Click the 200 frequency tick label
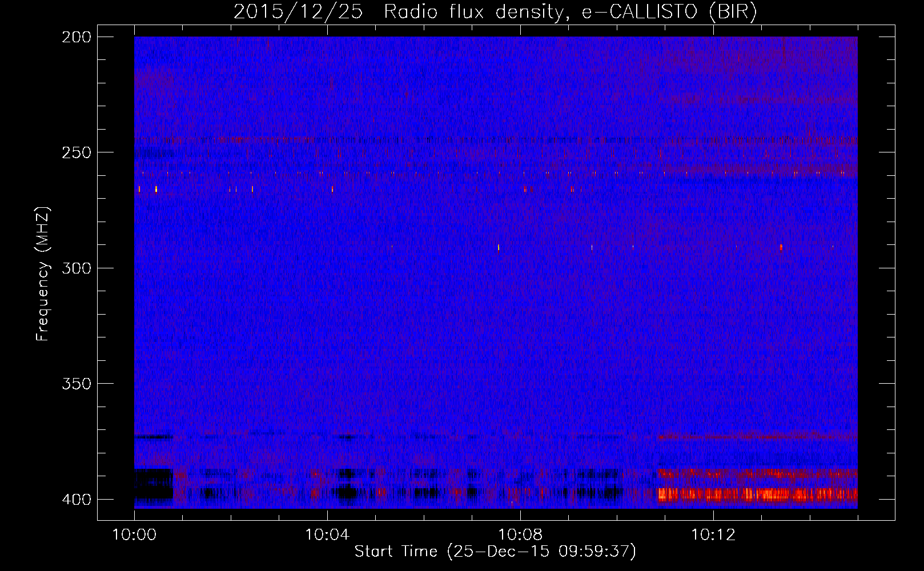 point(77,37)
